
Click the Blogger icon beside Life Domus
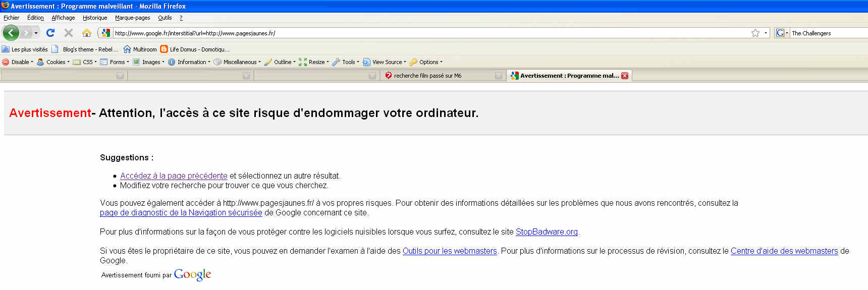164,49
